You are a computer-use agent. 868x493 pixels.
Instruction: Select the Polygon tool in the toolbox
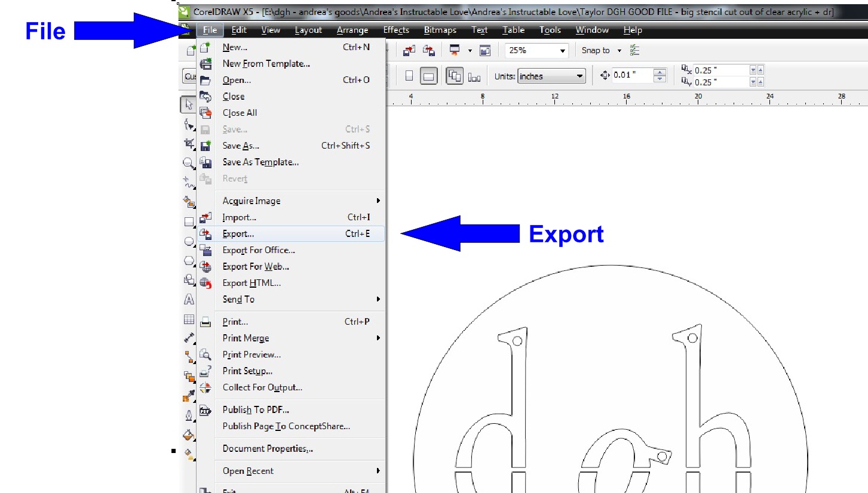tap(189, 260)
